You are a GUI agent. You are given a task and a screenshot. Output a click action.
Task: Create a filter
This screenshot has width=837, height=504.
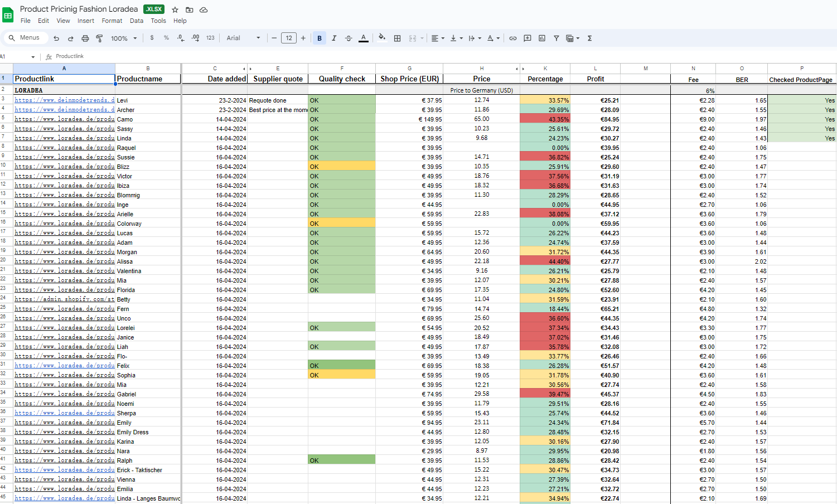(x=557, y=38)
